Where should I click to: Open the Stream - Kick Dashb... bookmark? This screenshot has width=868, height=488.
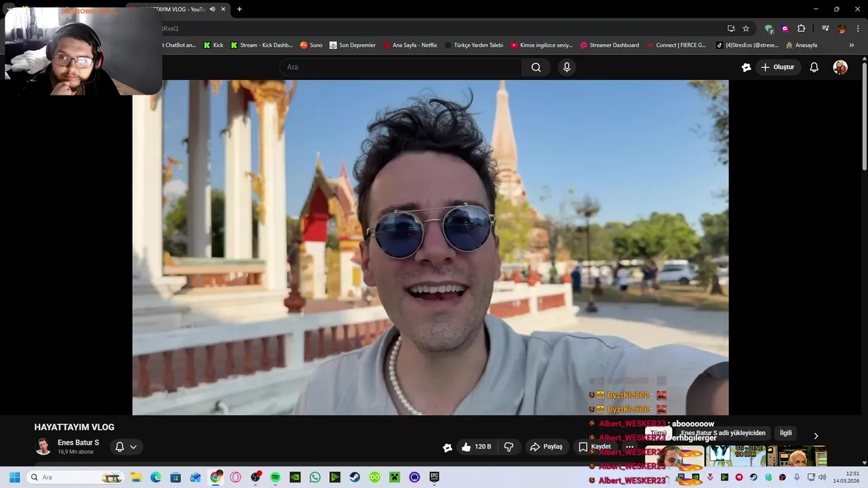pyautogui.click(x=262, y=45)
